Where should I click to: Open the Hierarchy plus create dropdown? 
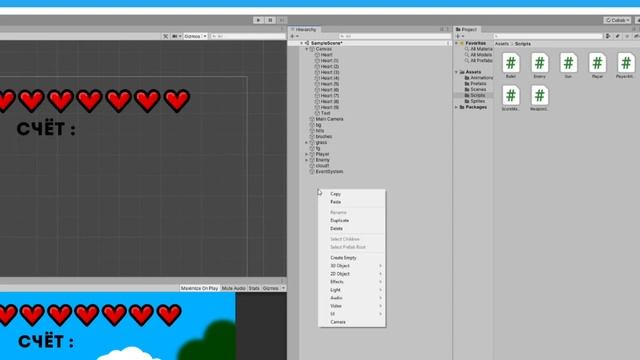click(294, 36)
